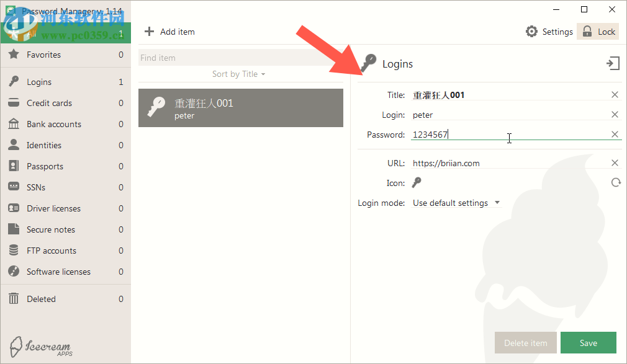This screenshot has width=627, height=364.
Task: Select the FTP accounts category
Action: (x=53, y=250)
